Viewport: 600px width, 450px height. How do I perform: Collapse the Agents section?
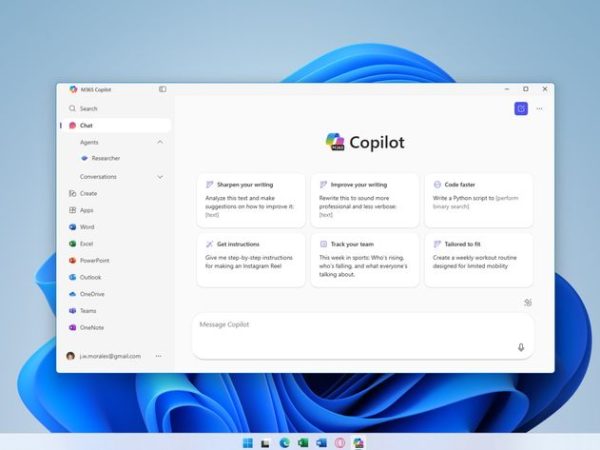160,142
